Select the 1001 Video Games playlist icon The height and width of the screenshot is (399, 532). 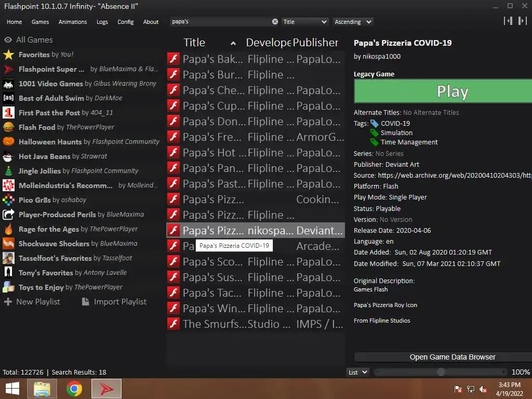(x=8, y=84)
